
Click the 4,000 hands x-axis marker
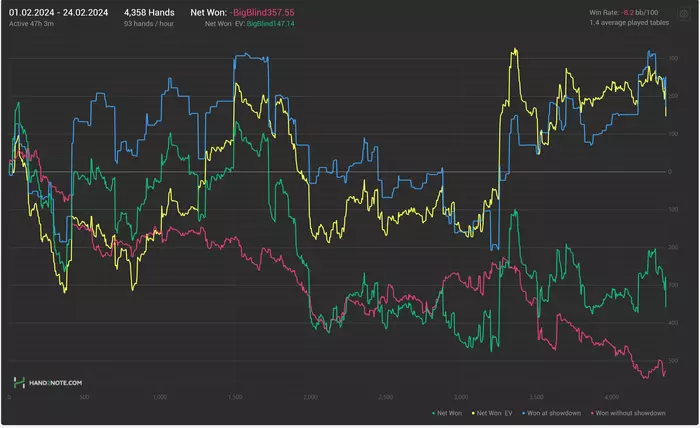click(612, 398)
